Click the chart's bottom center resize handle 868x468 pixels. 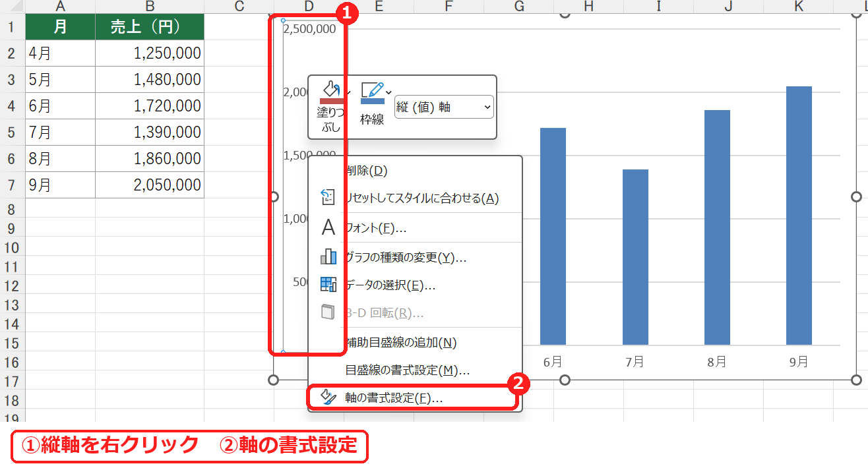(565, 380)
